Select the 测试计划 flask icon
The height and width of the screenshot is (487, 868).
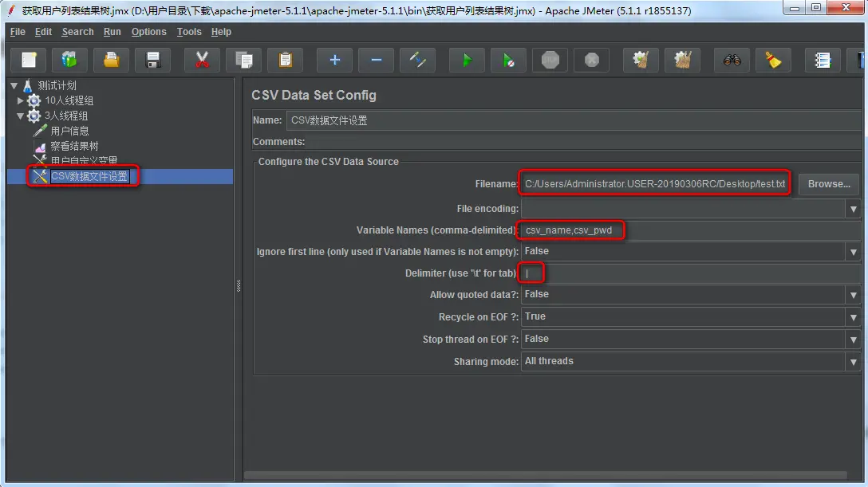point(28,85)
